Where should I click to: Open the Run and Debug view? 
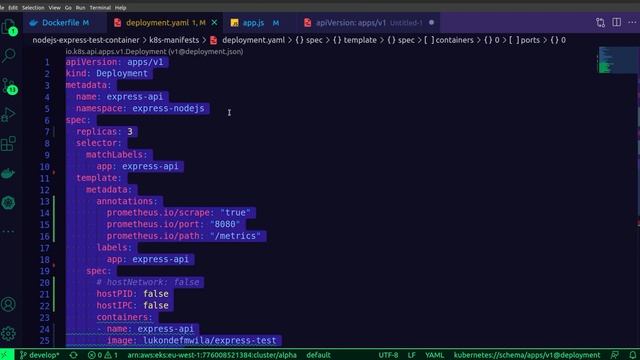tap(8, 115)
